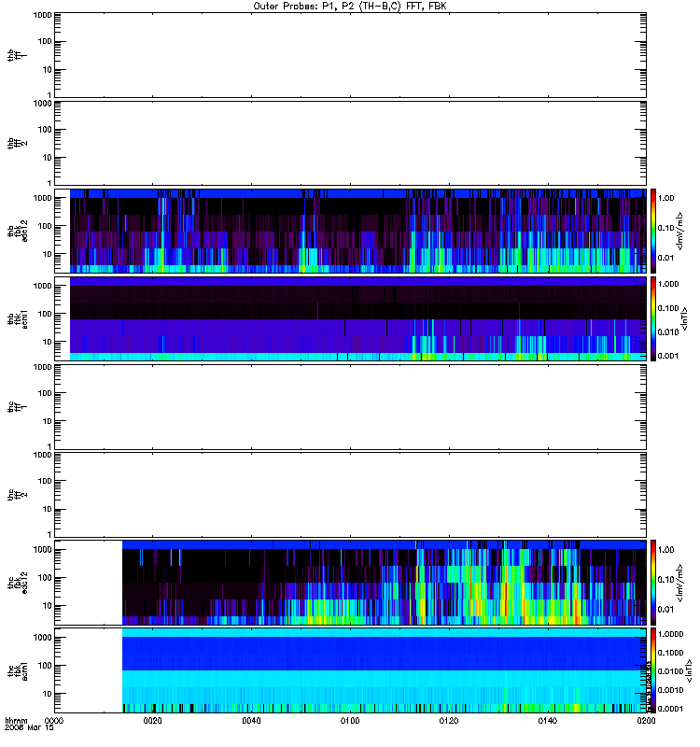Viewport: 700px width, 747px height.
Task: Select the thb fbk scm1 spectrogram panel
Action: coord(351,318)
